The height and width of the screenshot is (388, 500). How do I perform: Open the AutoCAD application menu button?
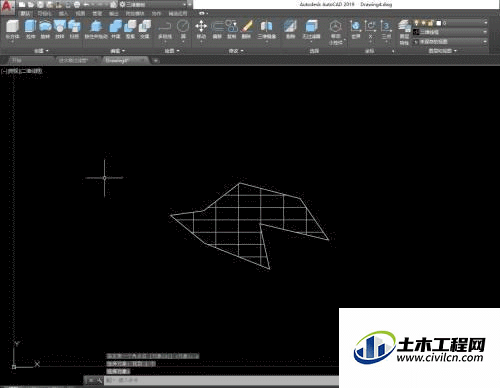7,7
